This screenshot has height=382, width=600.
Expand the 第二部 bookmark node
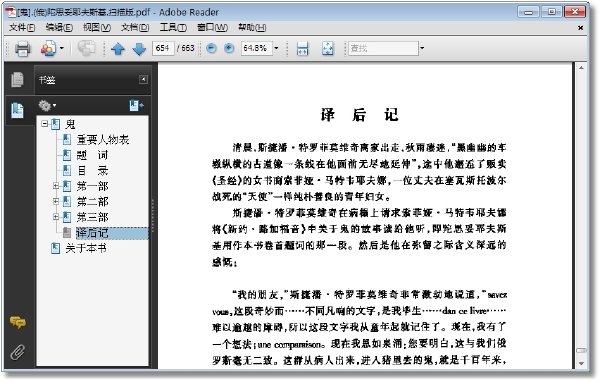pos(56,201)
